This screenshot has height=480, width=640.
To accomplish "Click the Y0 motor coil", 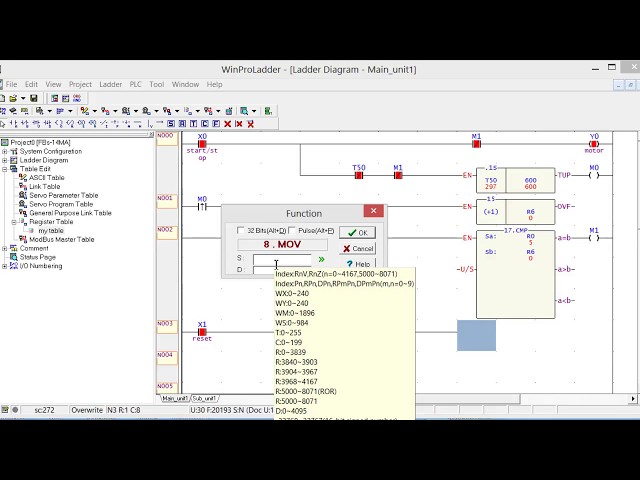I will (594, 144).
